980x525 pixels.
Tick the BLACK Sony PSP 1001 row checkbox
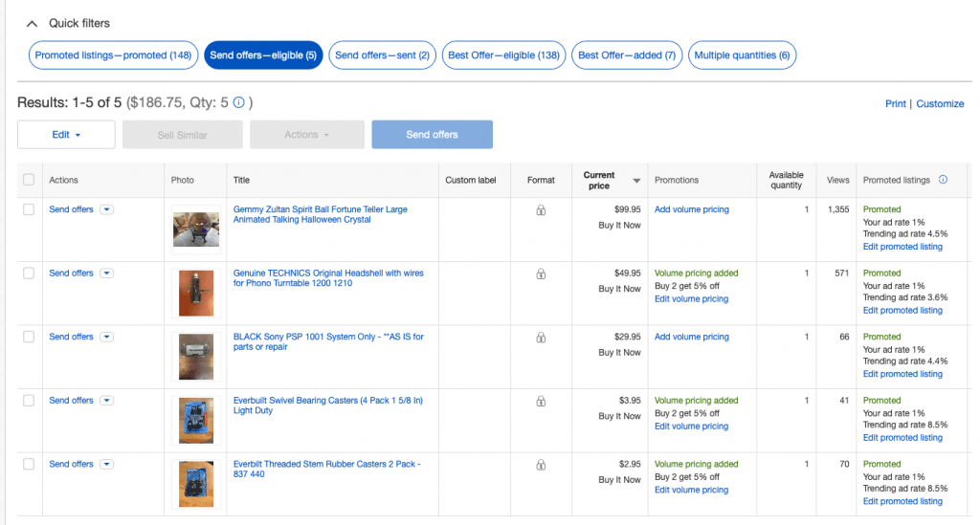29,337
